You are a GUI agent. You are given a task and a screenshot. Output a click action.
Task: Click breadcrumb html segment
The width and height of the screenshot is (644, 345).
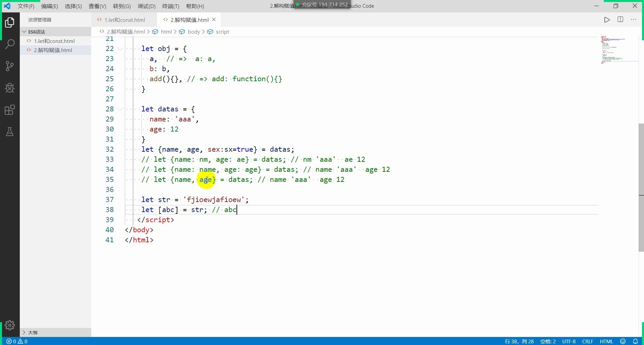(166, 32)
